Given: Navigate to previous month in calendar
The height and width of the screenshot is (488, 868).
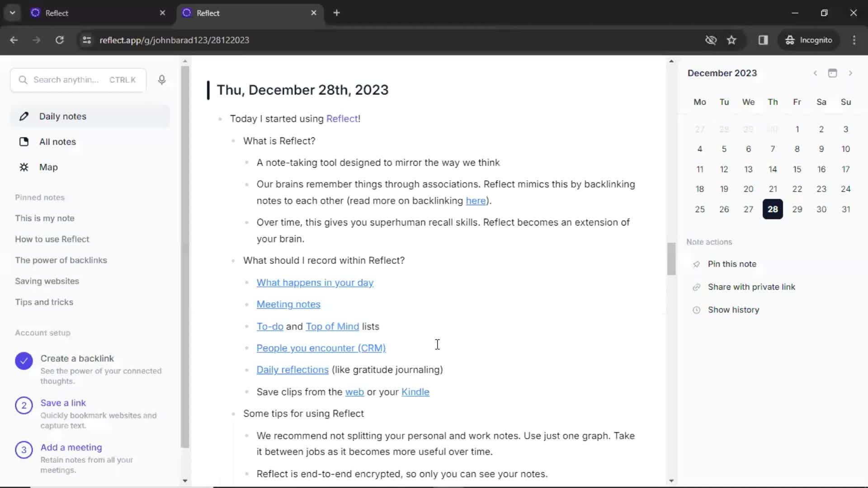Looking at the screenshot, I should click(814, 73).
